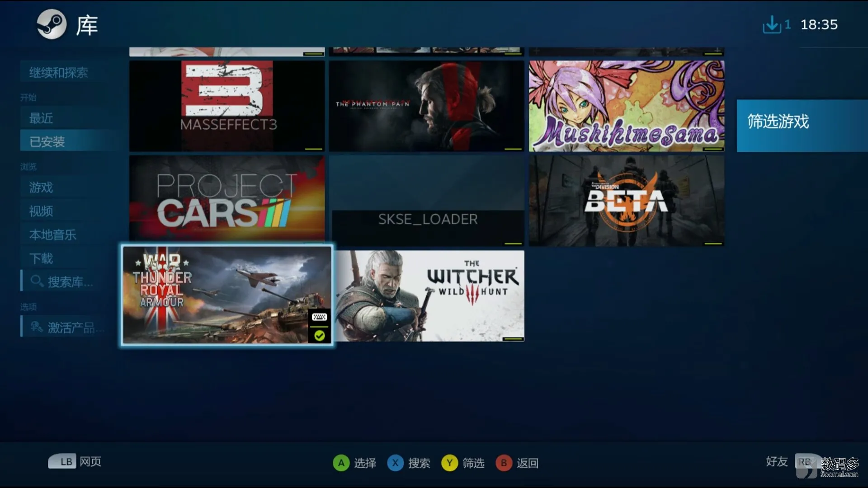This screenshot has width=868, height=488.
Task: Click the blue X button icon
Action: pyautogui.click(x=396, y=463)
